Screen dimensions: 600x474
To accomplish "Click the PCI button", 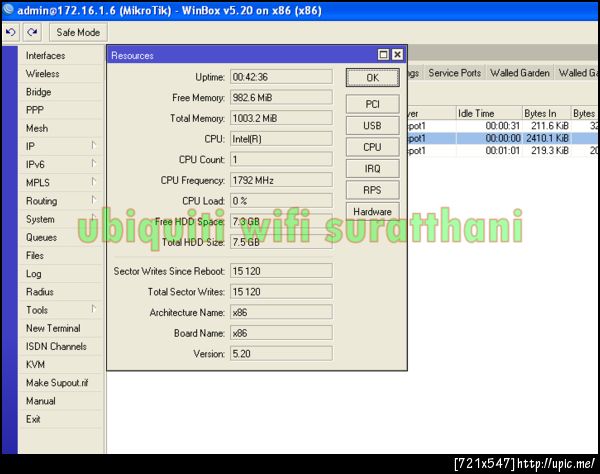I will pyautogui.click(x=373, y=104).
